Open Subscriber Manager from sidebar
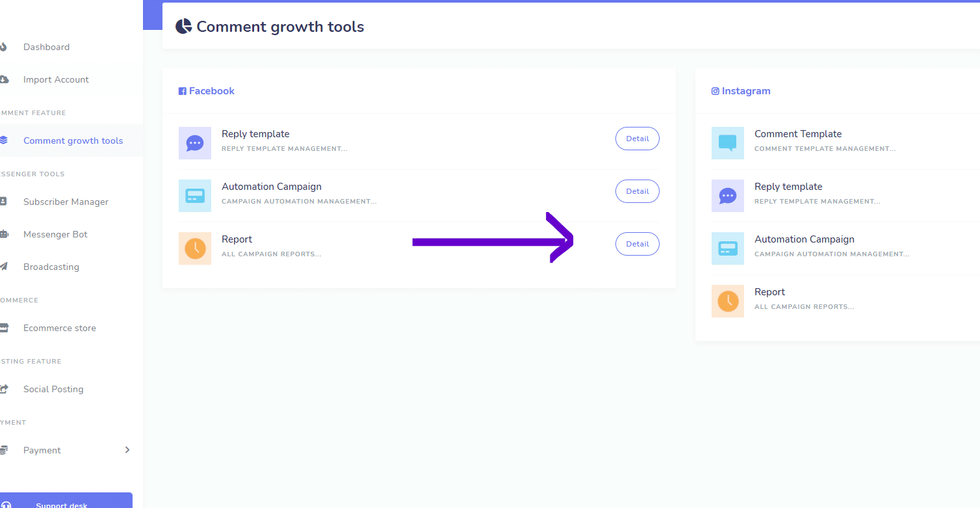980x508 pixels. pos(66,202)
